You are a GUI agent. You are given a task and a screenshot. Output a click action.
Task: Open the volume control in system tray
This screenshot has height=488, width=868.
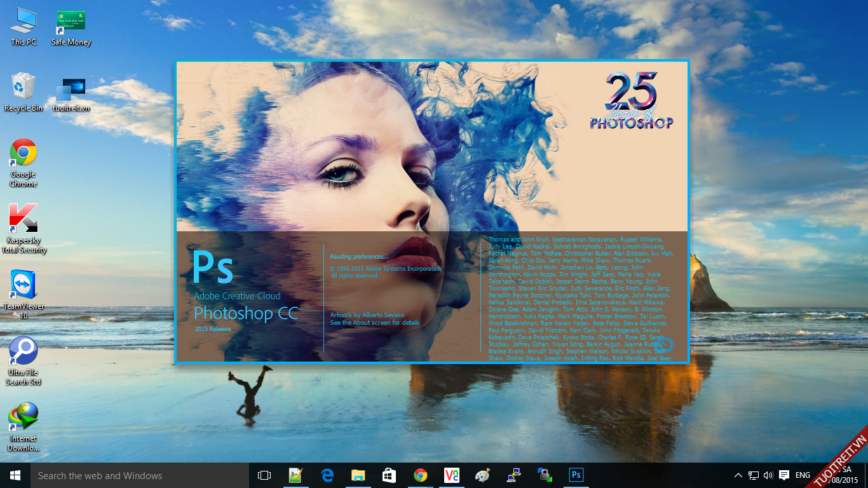coord(768,475)
